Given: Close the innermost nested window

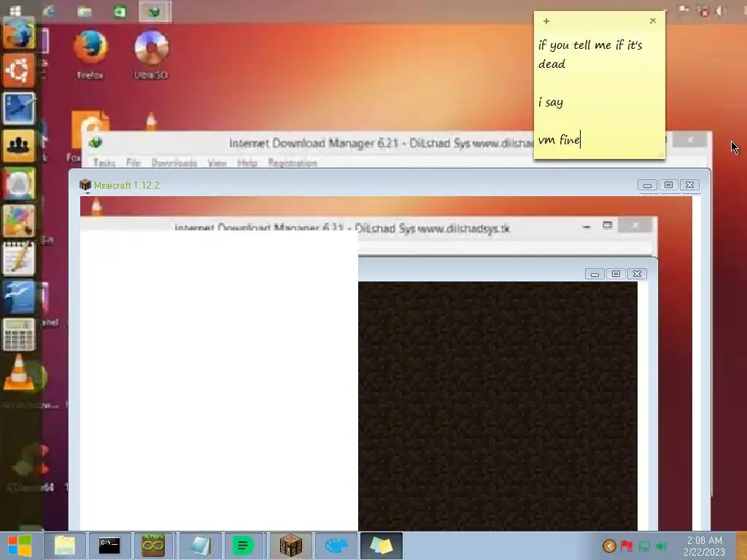Looking at the screenshot, I should pos(637,274).
